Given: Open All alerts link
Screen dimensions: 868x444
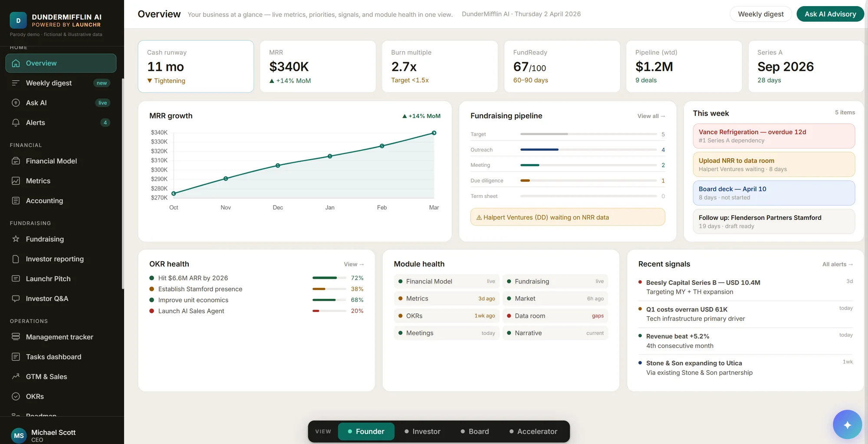Looking at the screenshot, I should point(838,264).
